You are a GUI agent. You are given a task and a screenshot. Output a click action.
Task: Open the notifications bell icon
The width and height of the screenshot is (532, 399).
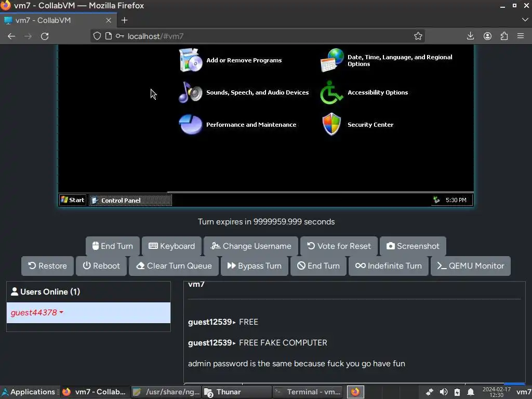pos(471,392)
